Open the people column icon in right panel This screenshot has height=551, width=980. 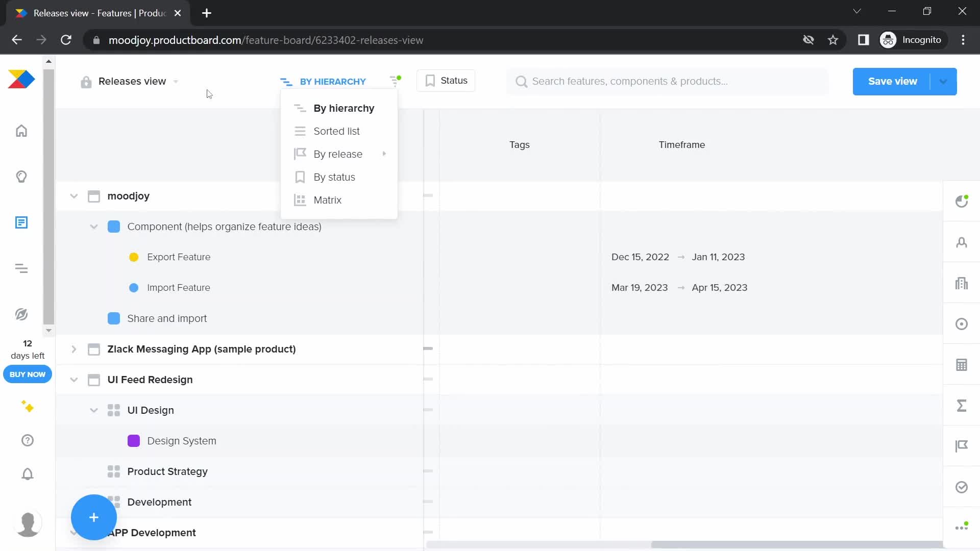[962, 242]
